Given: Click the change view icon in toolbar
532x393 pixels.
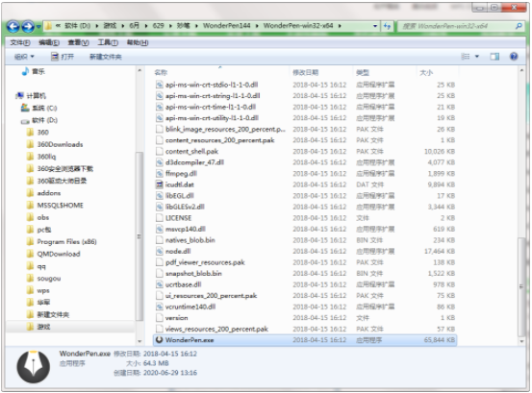Looking at the screenshot, I should (466, 57).
